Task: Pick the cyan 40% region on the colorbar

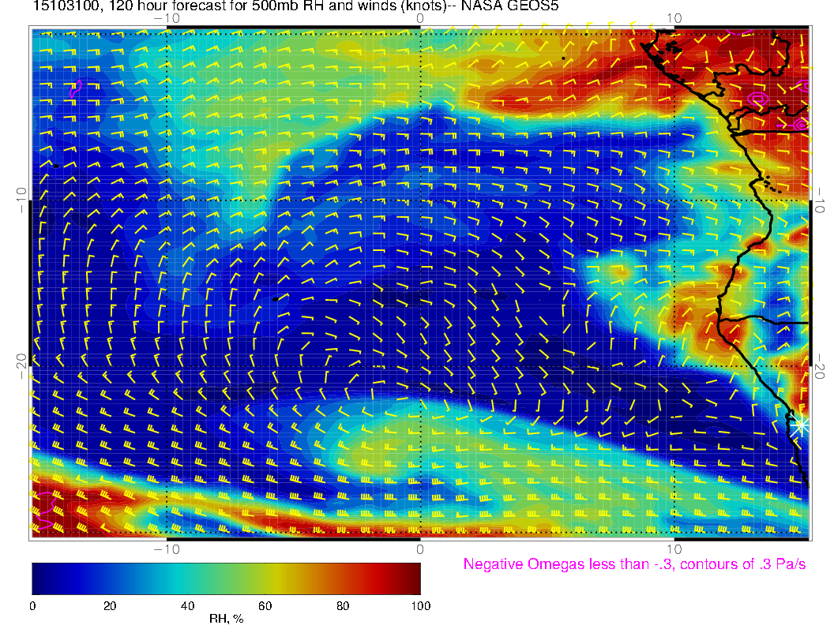Action: [x=187, y=578]
